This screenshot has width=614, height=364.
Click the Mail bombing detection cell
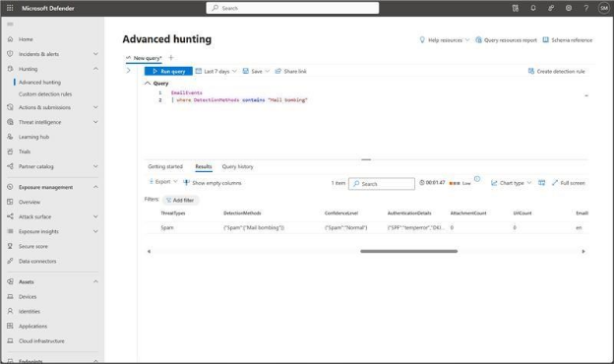tap(254, 227)
